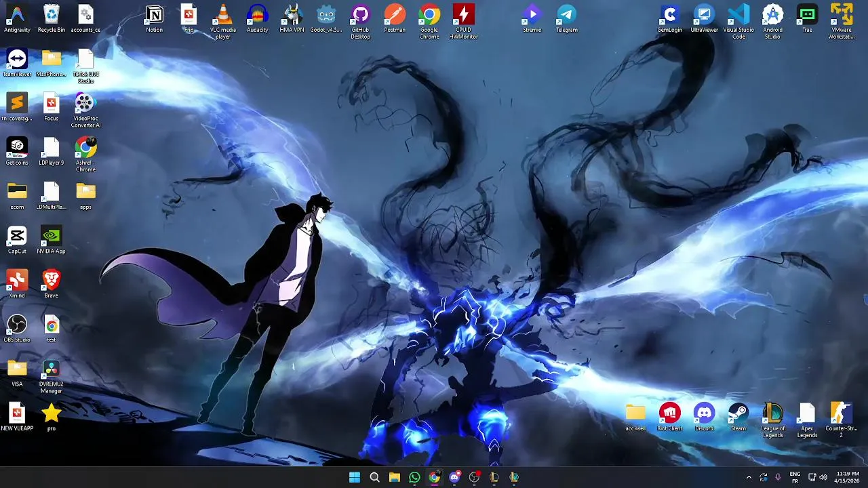Open the Discord desktop shortcut
Image resolution: width=868 pixels, height=488 pixels.
pos(704,417)
